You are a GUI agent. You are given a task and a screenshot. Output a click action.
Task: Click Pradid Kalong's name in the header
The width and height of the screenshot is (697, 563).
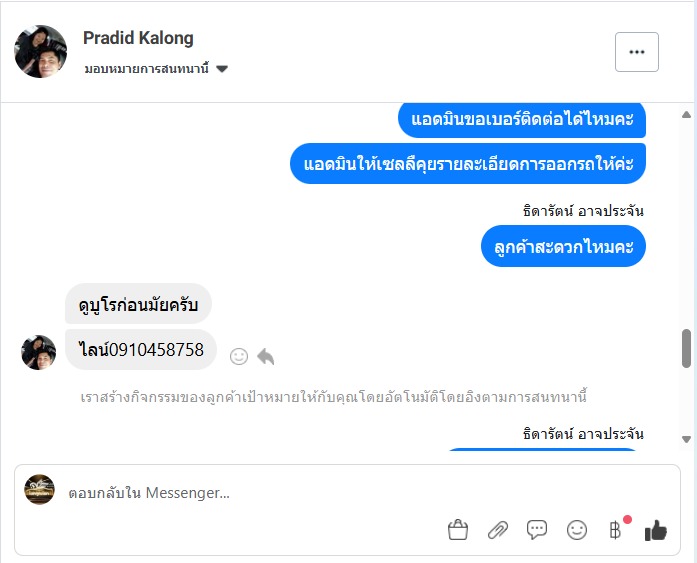click(x=138, y=38)
